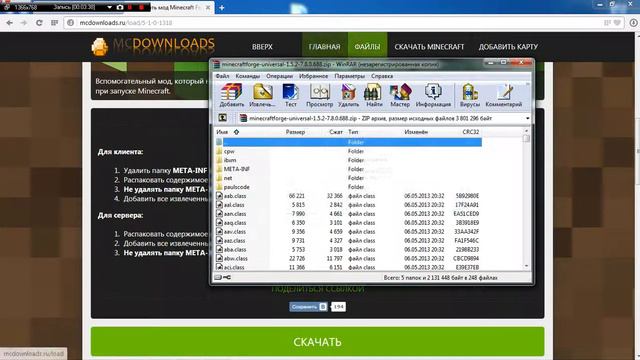
Task: Open the Операции menu
Action: click(x=279, y=76)
